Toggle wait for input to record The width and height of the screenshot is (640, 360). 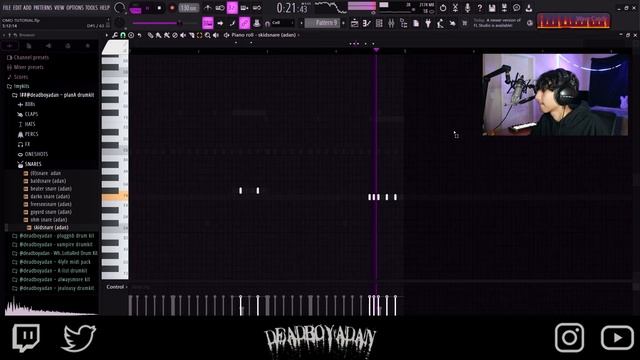tap(220, 8)
